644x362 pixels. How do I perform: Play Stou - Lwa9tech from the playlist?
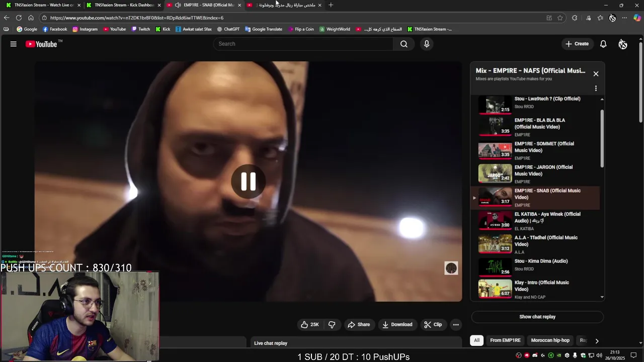[536, 105]
